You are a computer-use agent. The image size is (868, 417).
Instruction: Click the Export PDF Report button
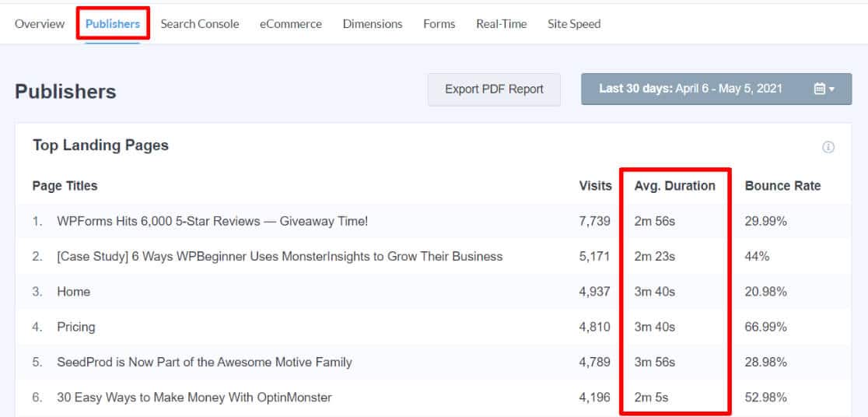pyautogui.click(x=495, y=89)
